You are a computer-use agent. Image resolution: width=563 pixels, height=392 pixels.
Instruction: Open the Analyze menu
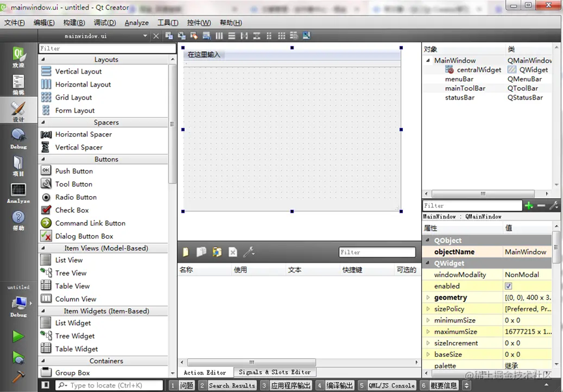point(137,23)
